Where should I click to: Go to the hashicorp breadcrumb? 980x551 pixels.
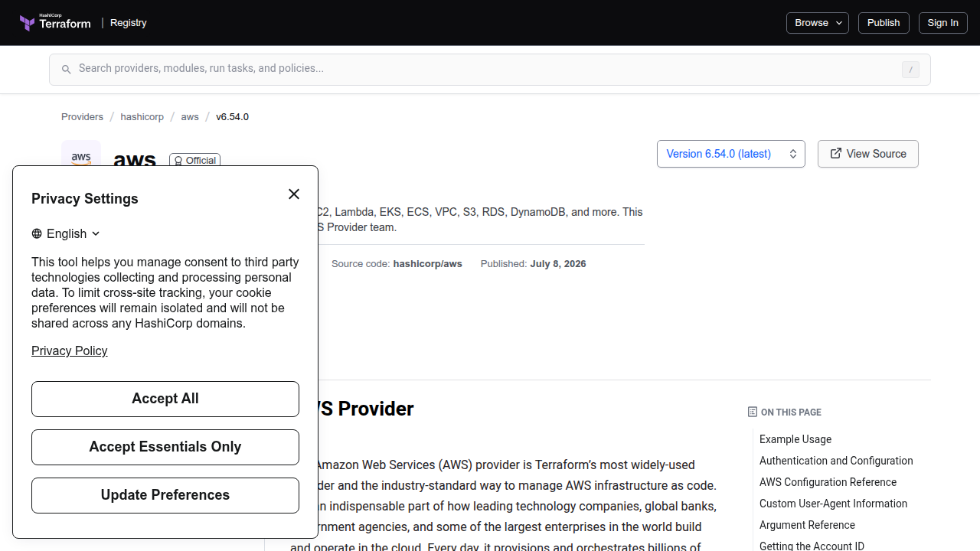click(x=142, y=117)
